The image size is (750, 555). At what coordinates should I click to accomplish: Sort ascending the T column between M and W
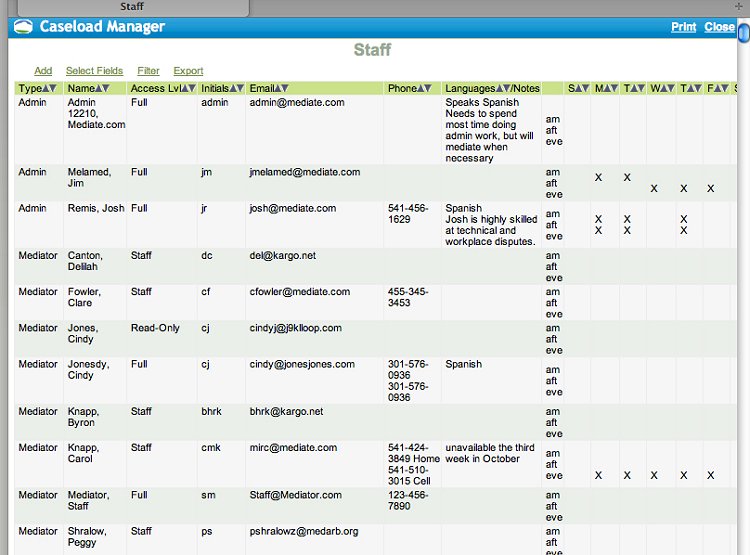point(634,89)
